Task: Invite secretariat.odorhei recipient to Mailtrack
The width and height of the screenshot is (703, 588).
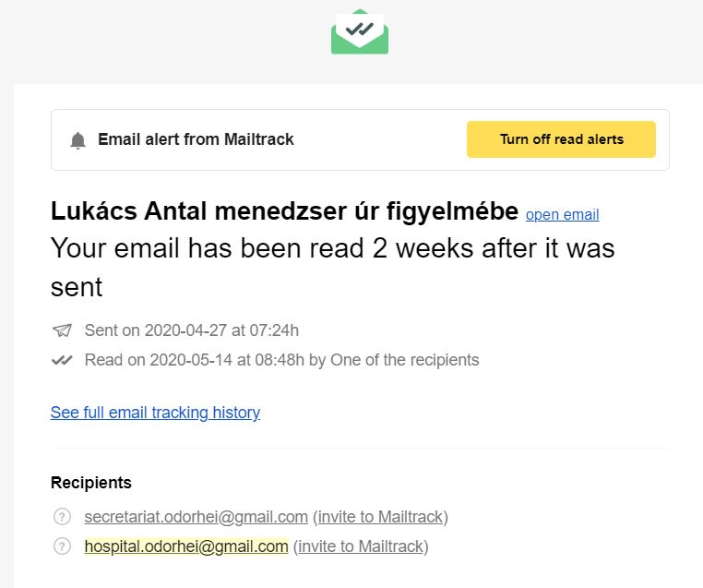Action: coord(380,517)
